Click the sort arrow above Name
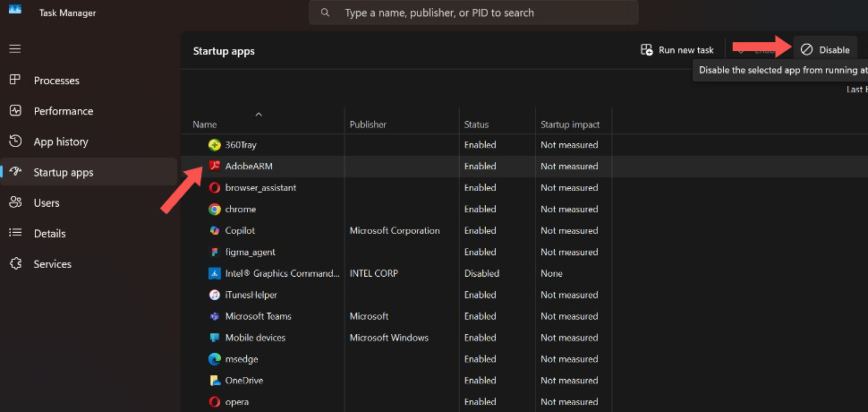This screenshot has width=868, height=412. 259,114
